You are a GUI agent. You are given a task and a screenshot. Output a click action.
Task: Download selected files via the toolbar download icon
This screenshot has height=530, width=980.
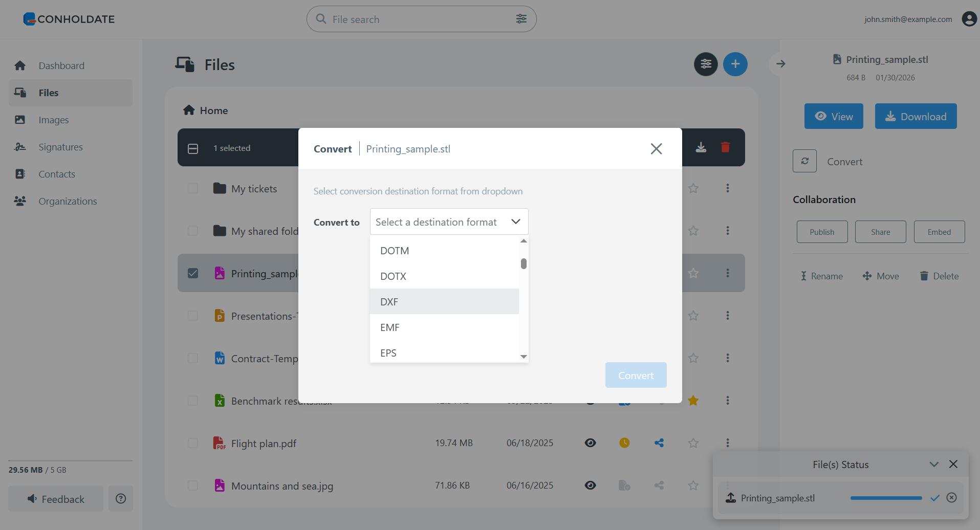(x=701, y=147)
